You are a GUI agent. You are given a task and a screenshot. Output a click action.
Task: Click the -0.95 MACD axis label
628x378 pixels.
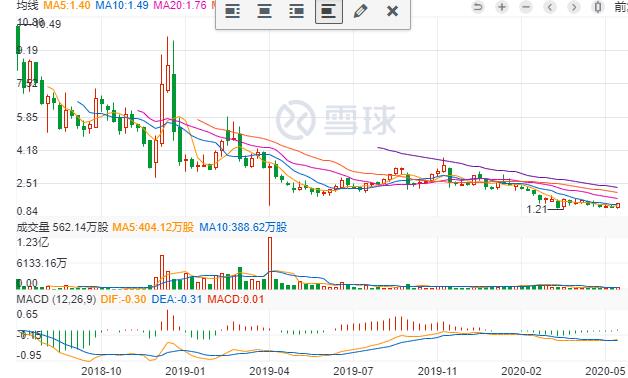[29, 355]
